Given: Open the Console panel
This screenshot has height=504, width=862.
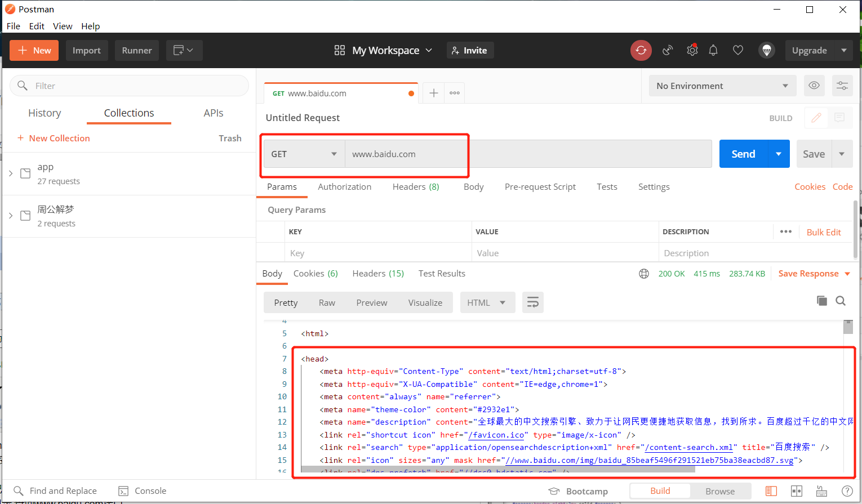Looking at the screenshot, I should 143,491.
